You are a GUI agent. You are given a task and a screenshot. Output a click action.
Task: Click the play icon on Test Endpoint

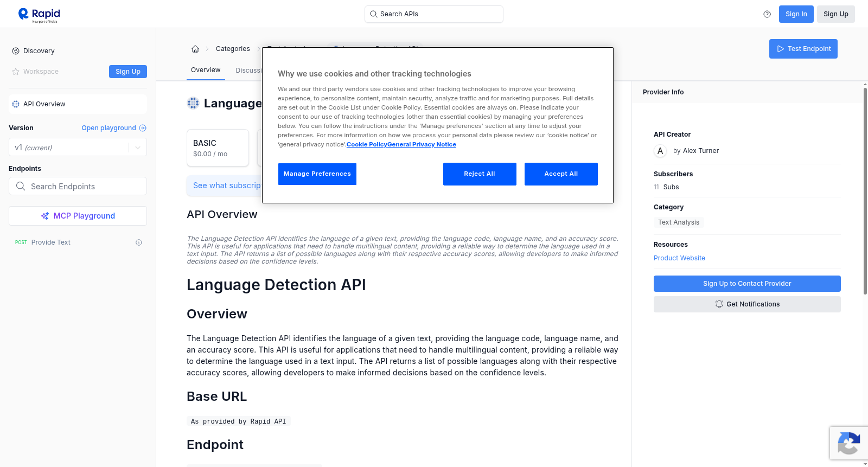tap(781, 49)
